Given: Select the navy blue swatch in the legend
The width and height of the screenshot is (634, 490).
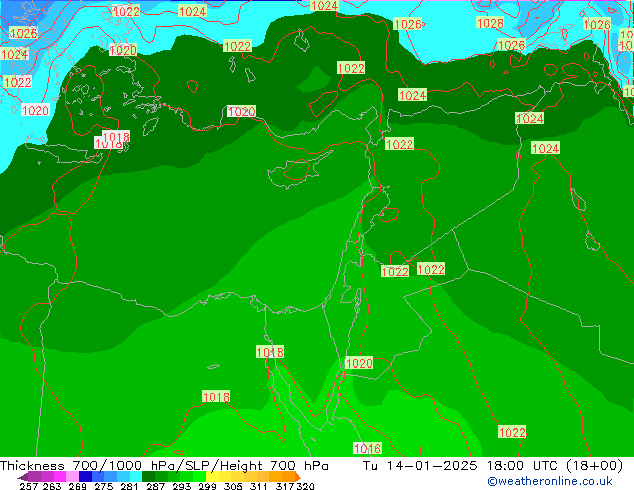Looking at the screenshot, I should click(x=85, y=477).
